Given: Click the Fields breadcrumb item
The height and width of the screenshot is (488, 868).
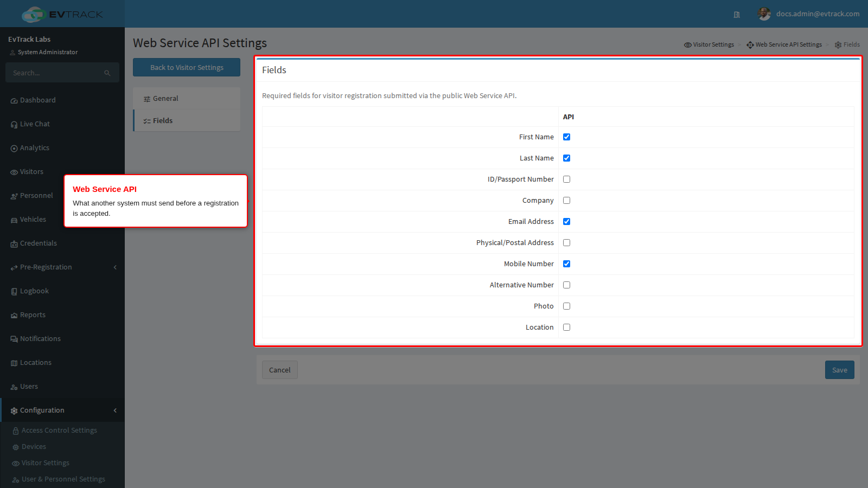Looking at the screenshot, I should [847, 45].
